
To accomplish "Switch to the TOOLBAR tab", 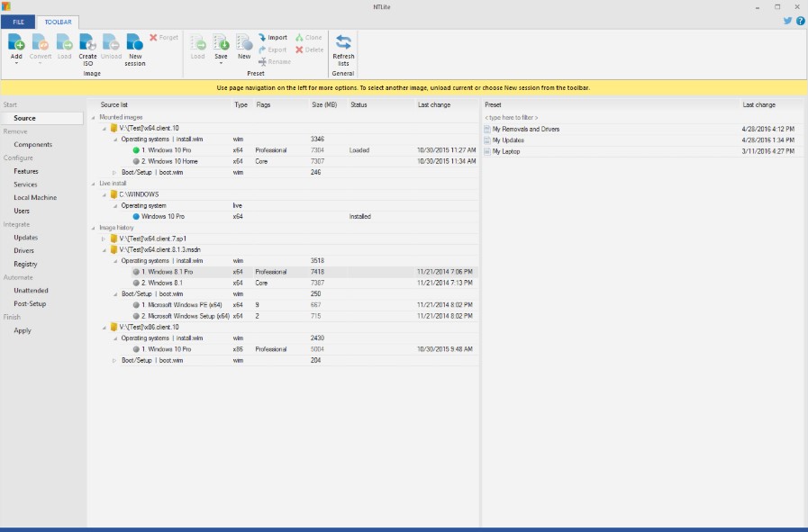I will coord(58,21).
